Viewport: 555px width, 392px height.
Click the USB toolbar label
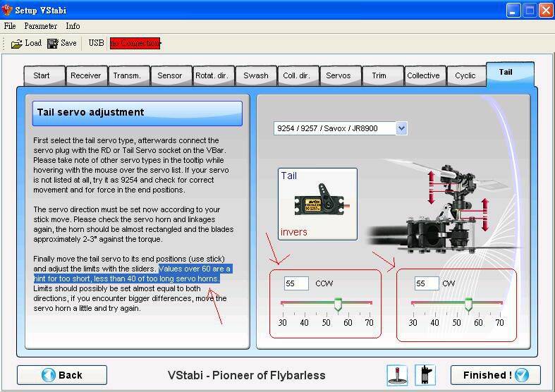point(96,43)
